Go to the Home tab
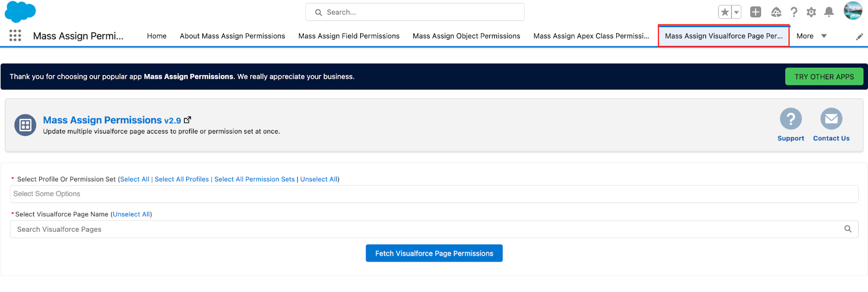Image resolution: width=868 pixels, height=292 pixels. click(x=157, y=36)
